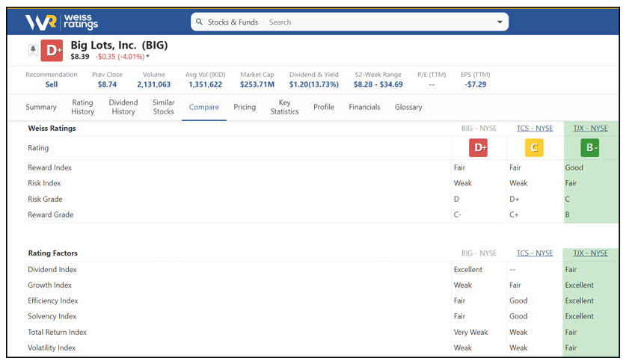Open the Dividend History tab
Image resolution: width=626 pixels, height=364 pixels.
click(123, 107)
